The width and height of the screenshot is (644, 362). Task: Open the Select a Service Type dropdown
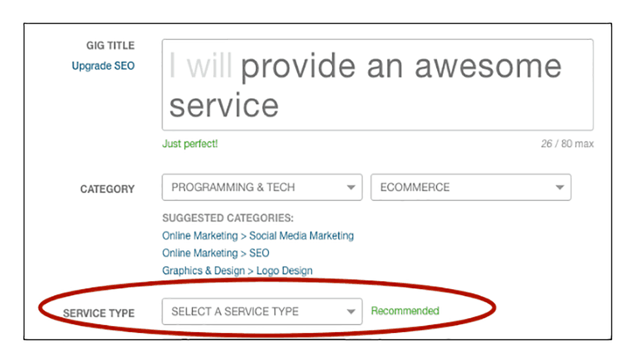262,312
